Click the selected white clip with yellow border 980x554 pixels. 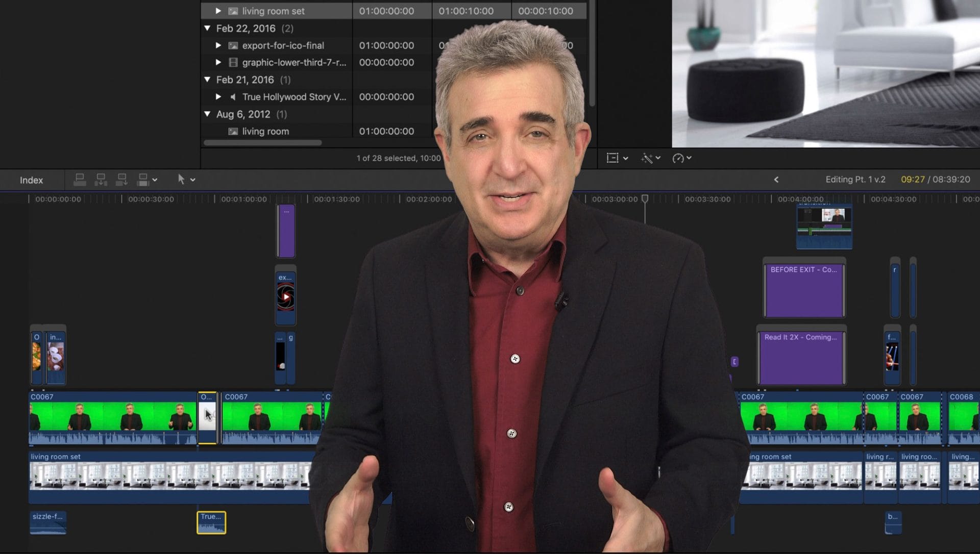(207, 418)
